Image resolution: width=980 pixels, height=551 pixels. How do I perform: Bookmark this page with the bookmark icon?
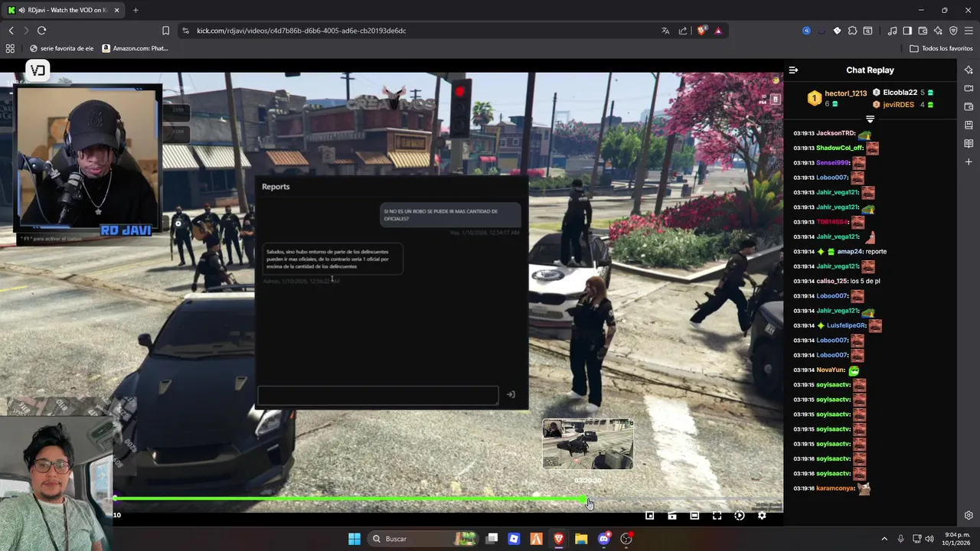click(x=165, y=31)
